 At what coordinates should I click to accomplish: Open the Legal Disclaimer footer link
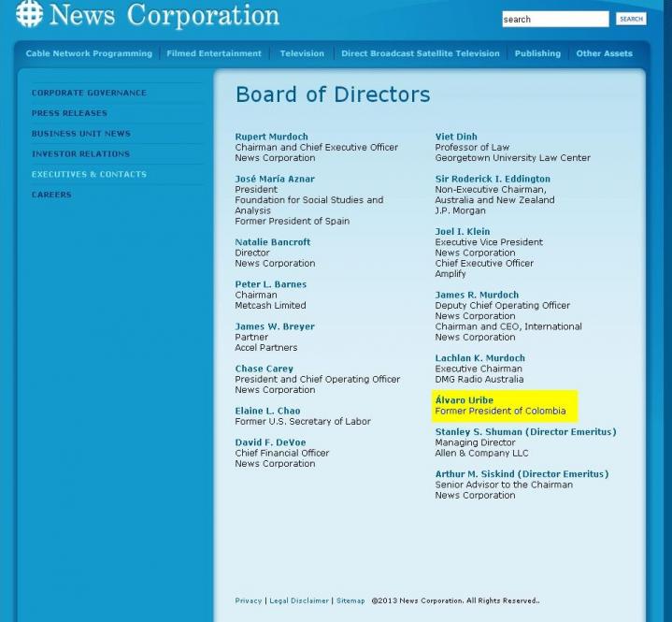299,601
